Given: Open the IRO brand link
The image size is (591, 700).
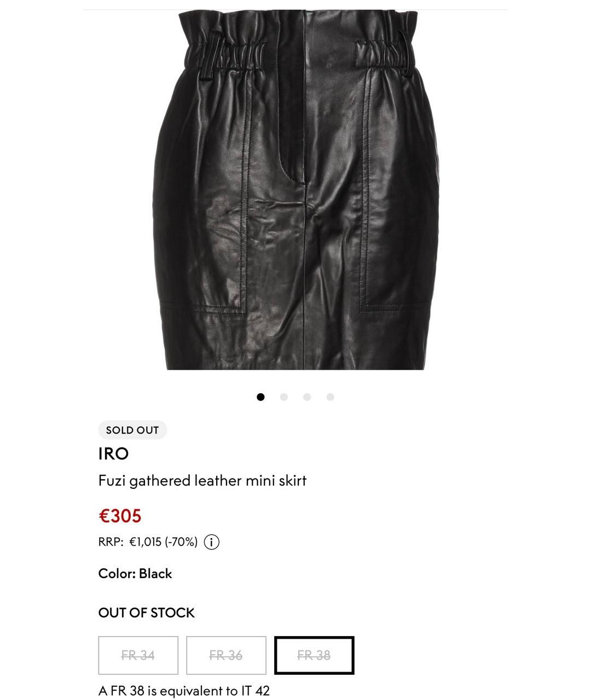Looking at the screenshot, I should [x=113, y=453].
